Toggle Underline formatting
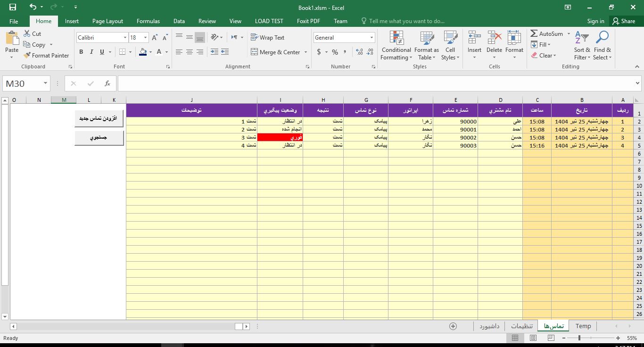644x347 pixels. click(x=102, y=52)
